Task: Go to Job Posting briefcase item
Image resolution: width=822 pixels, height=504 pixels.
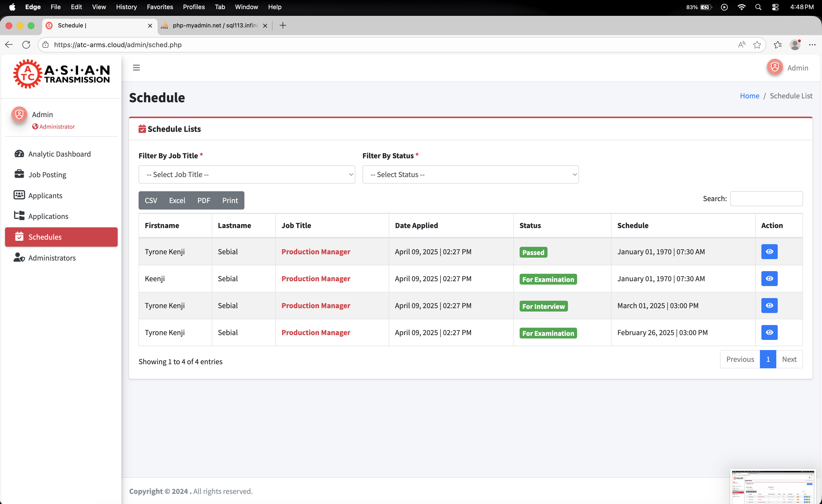Action: tap(47, 174)
